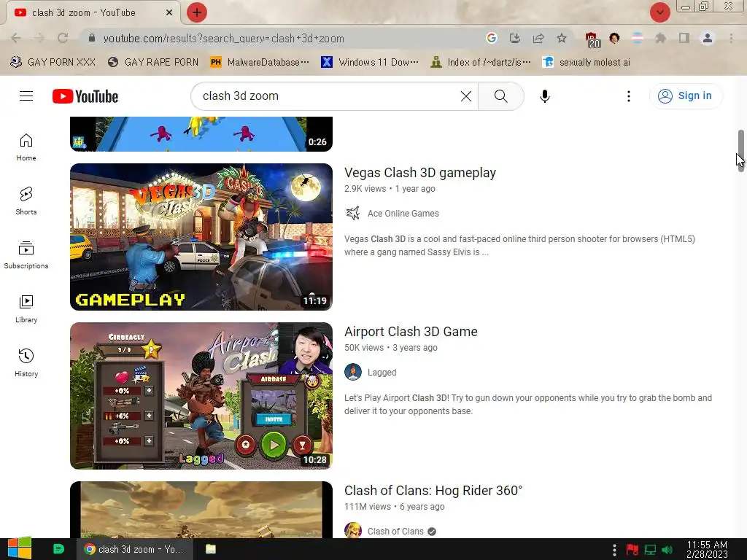Screen dimensions: 747x560
Task: Open the Index of /~dartz/is… bookmark
Action: pos(480,62)
